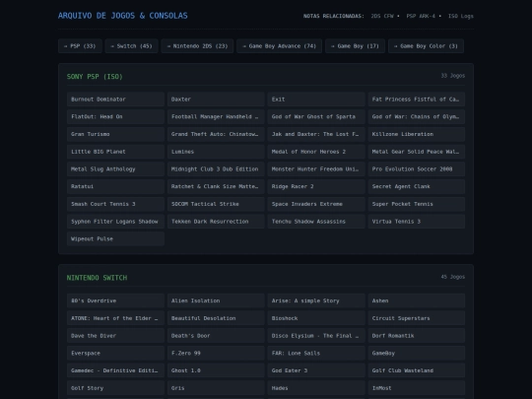Select Super Pocket Tennis entry

point(417,204)
